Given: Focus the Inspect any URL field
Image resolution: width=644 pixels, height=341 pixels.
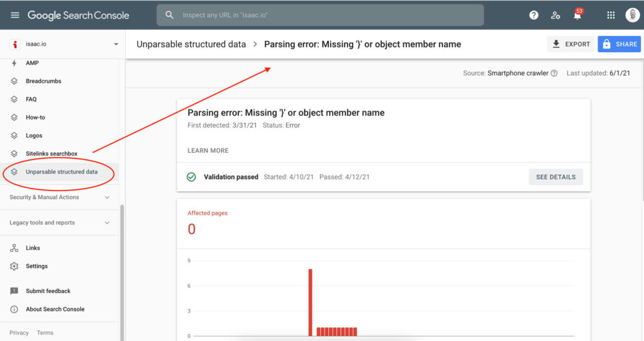Looking at the screenshot, I should (x=320, y=15).
